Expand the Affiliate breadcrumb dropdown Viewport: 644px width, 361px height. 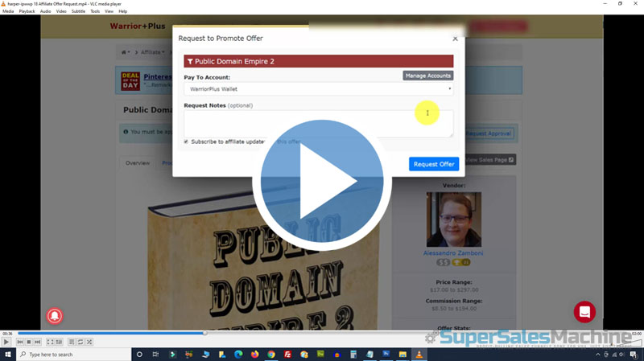pos(153,52)
